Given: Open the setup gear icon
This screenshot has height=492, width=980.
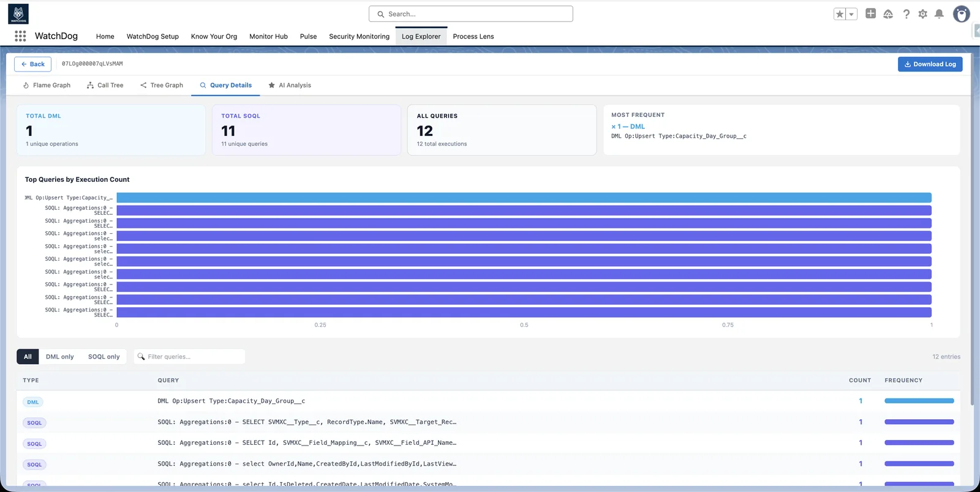Looking at the screenshot, I should coord(922,14).
